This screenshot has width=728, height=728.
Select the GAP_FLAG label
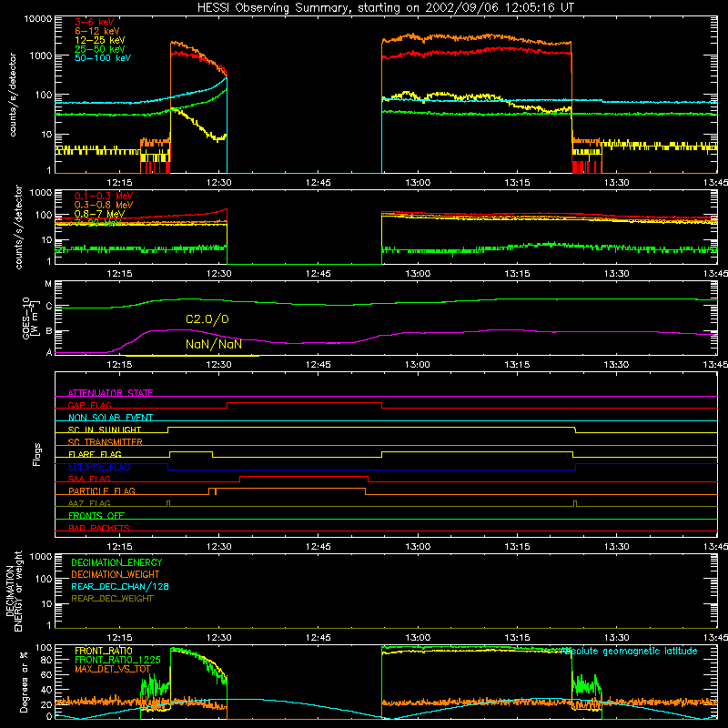[89, 405]
